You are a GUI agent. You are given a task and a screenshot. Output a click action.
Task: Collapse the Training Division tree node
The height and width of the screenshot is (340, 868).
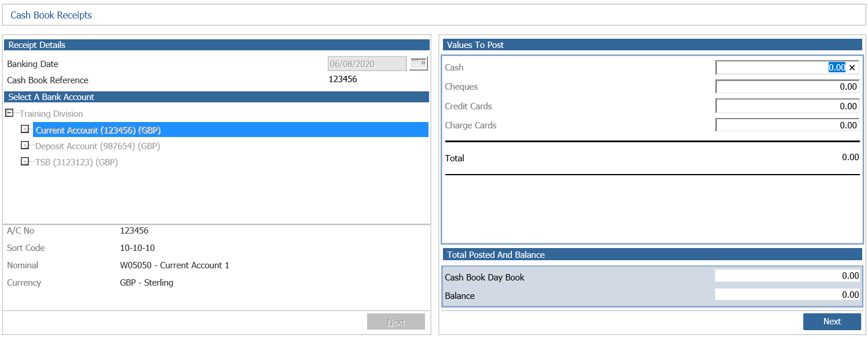[x=9, y=113]
